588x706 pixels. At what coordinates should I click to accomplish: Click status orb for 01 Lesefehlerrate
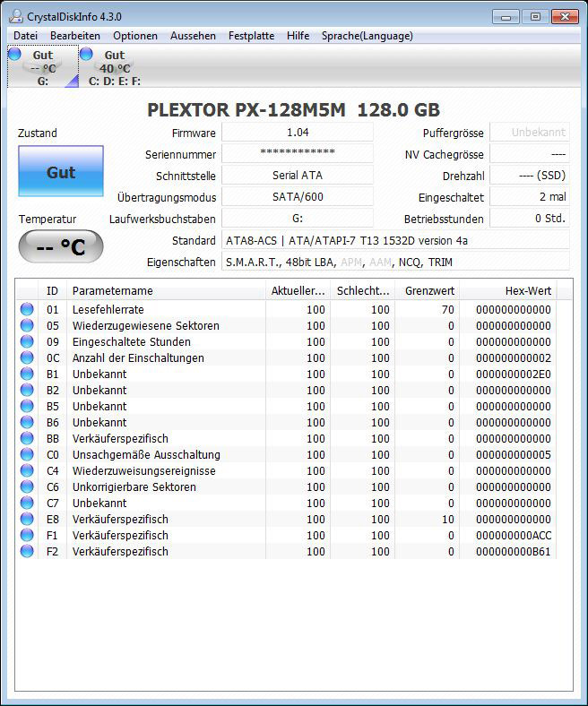[x=27, y=309]
